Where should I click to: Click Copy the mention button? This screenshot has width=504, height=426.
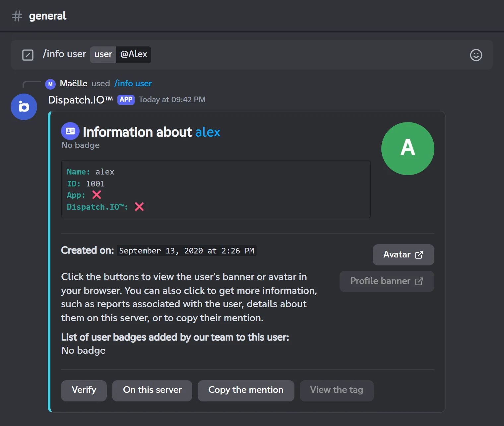(x=246, y=391)
